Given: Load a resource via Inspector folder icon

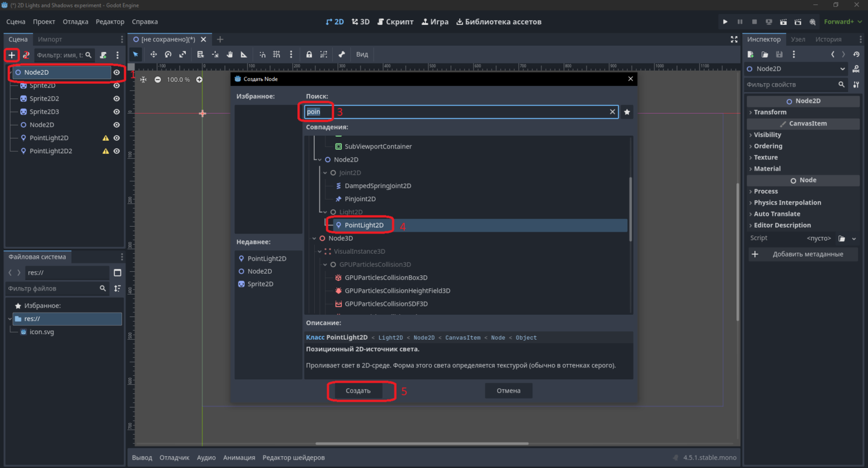Looking at the screenshot, I should [x=765, y=54].
